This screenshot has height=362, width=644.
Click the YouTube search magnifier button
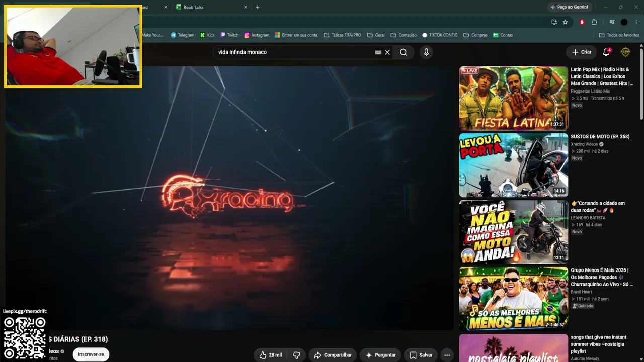[404, 52]
